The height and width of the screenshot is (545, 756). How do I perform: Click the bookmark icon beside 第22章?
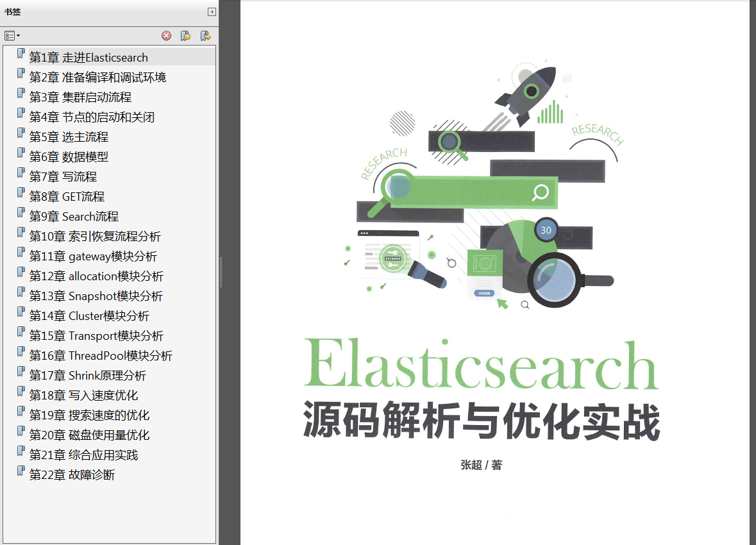[x=21, y=471]
